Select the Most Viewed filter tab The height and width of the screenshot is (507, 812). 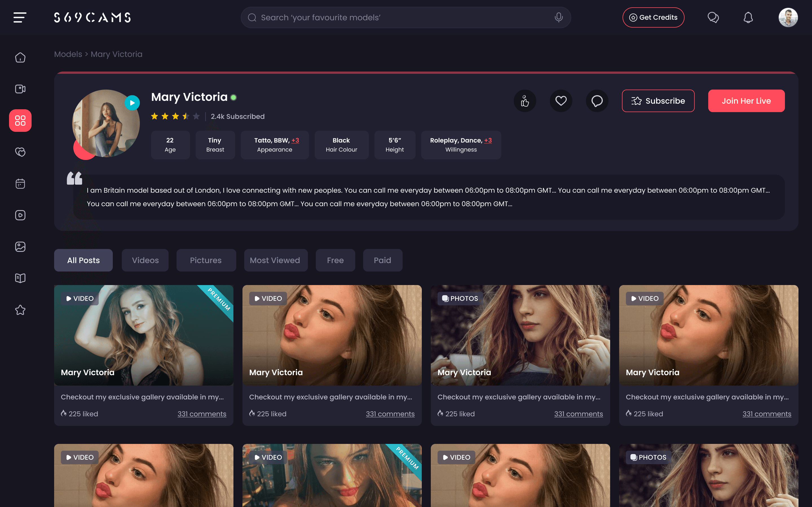point(275,260)
